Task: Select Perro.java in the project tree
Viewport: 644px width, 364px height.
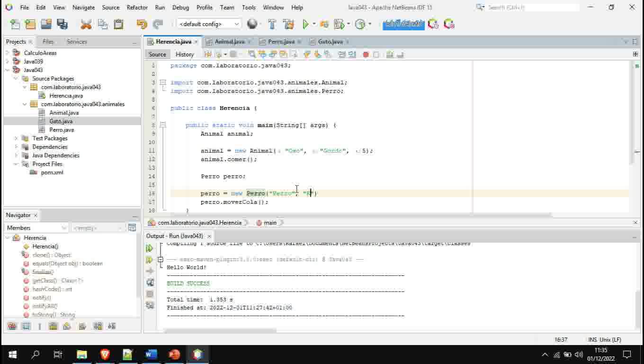Action: pos(62,130)
